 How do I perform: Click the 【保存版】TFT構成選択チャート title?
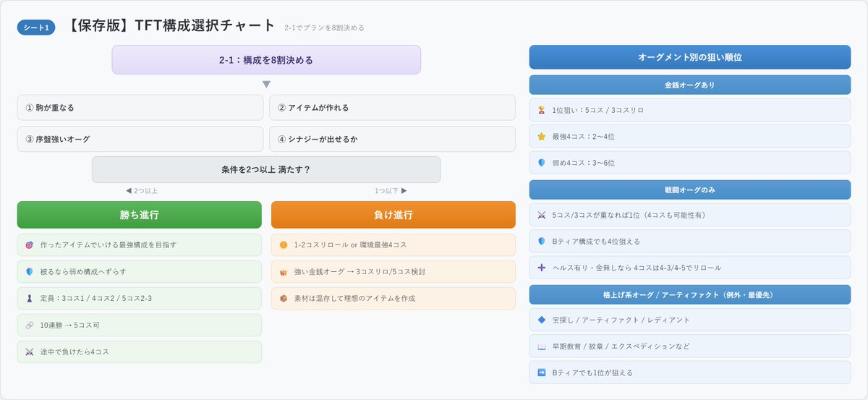(170, 26)
